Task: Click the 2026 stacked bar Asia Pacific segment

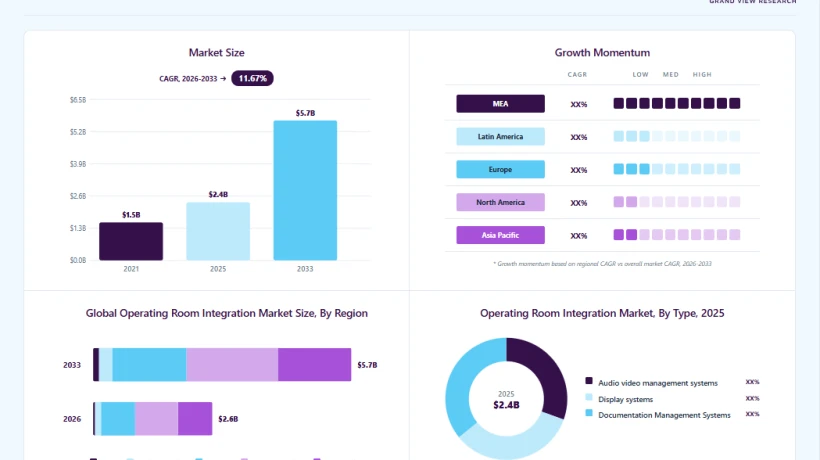Action: pyautogui.click(x=195, y=419)
